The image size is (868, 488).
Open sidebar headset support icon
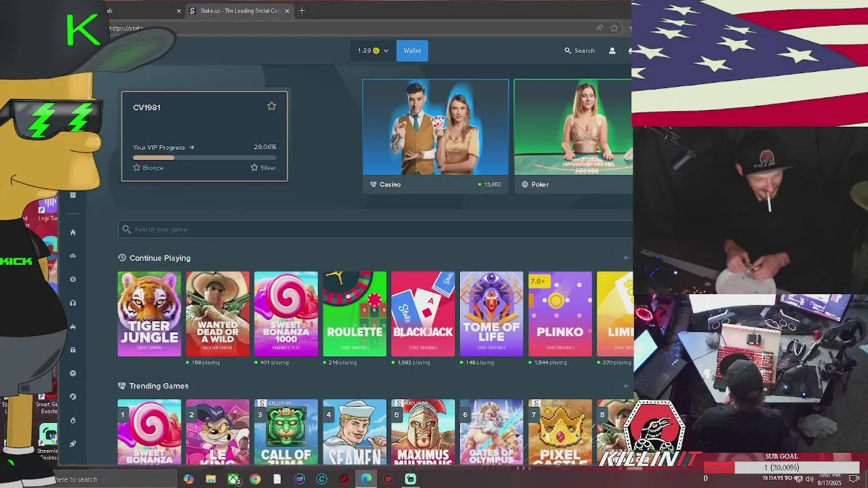coord(73,303)
